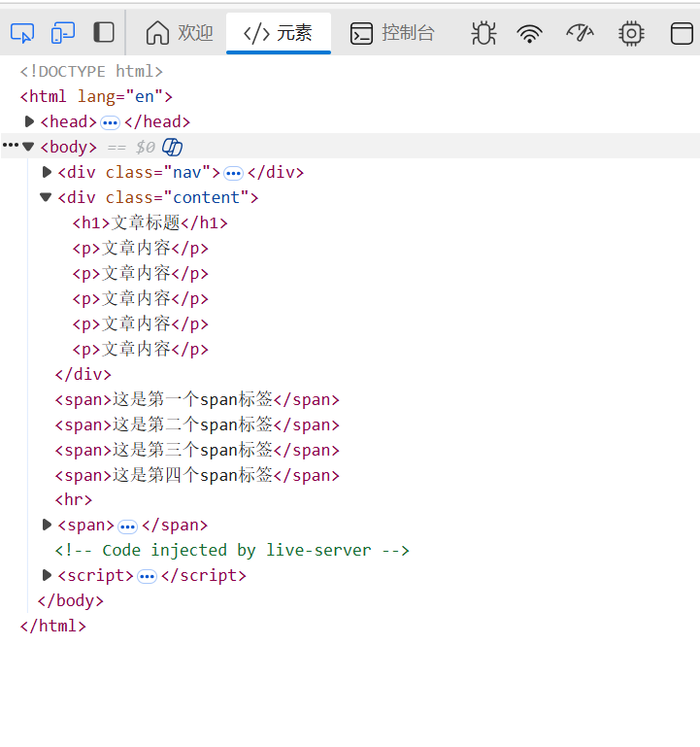Select the span 这是第二个span标签 row

197,424
